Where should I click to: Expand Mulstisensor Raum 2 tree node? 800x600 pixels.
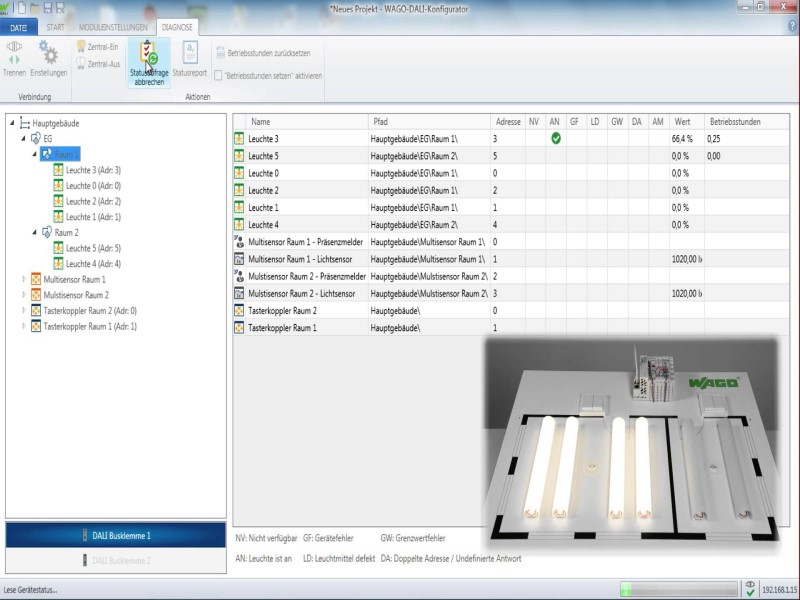[23, 294]
